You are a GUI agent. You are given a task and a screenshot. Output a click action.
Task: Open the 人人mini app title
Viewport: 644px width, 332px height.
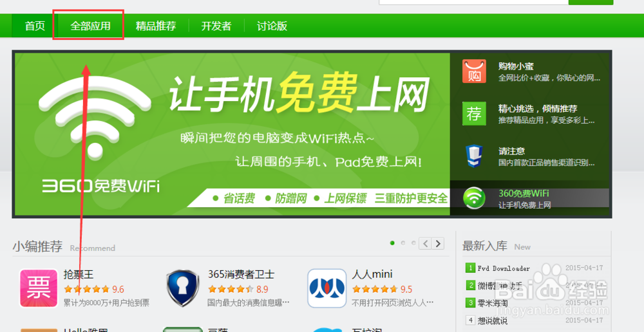tap(372, 274)
